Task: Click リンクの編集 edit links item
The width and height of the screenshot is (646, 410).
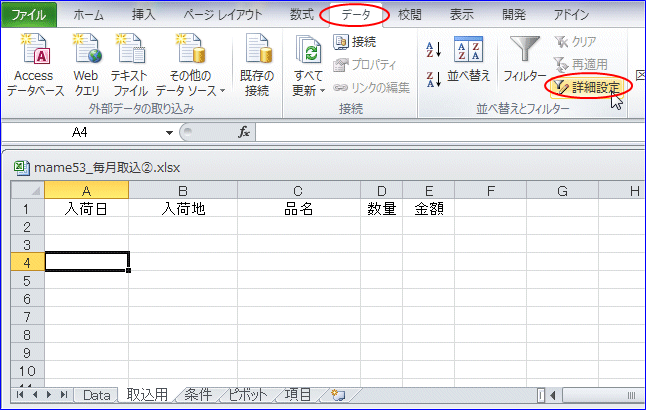Action: point(372,87)
